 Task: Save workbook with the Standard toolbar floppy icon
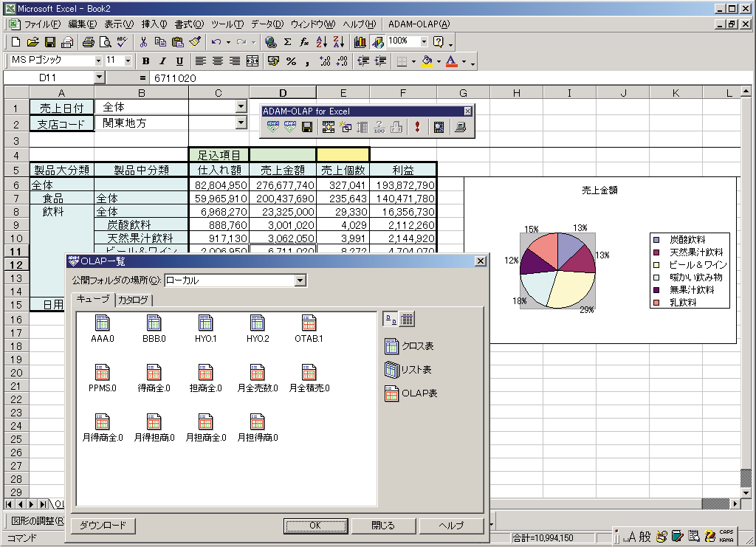50,42
